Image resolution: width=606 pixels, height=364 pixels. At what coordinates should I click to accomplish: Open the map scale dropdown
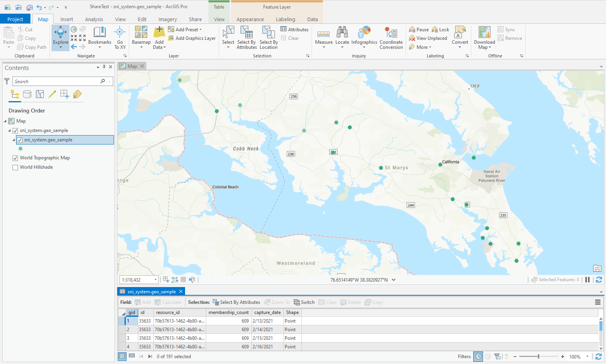click(155, 280)
